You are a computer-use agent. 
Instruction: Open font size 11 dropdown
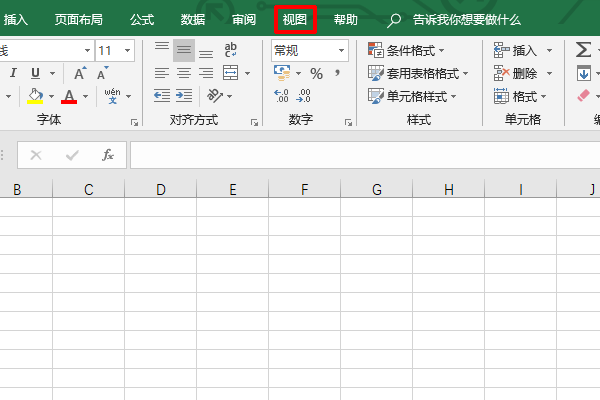pyautogui.click(x=127, y=50)
